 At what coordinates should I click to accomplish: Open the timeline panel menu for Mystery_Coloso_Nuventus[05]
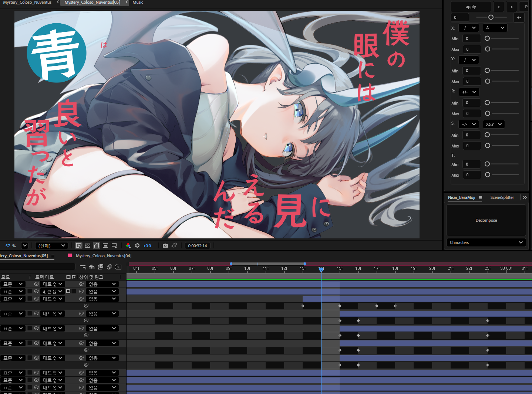53,256
